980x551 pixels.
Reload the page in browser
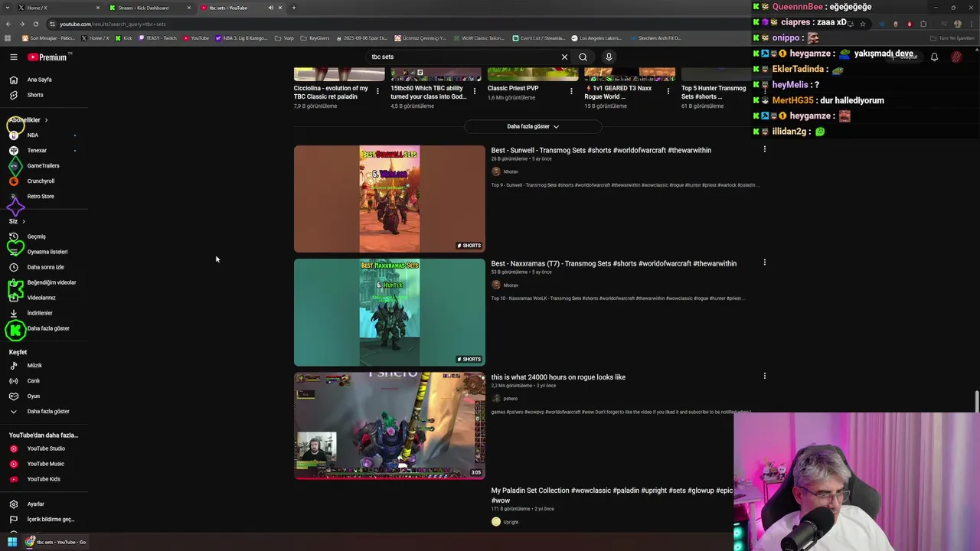click(35, 24)
